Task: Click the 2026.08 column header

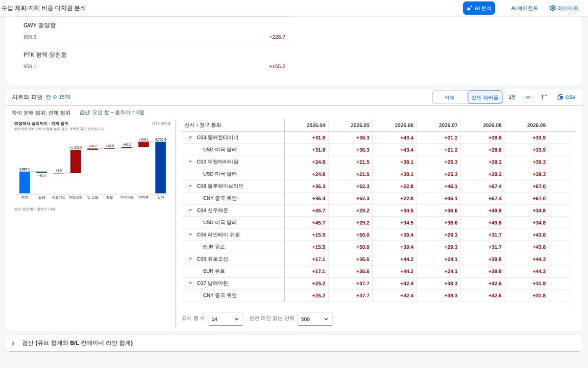Action: pos(483,125)
